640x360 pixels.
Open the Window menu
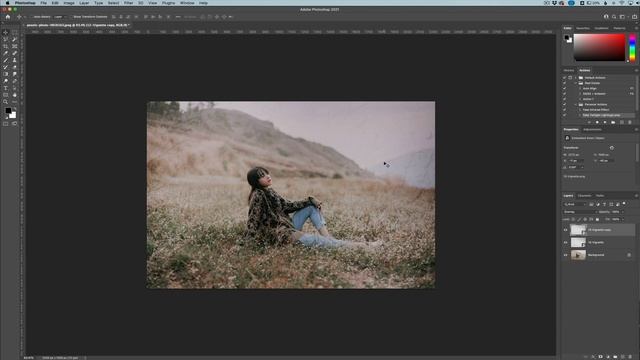[x=187, y=3]
